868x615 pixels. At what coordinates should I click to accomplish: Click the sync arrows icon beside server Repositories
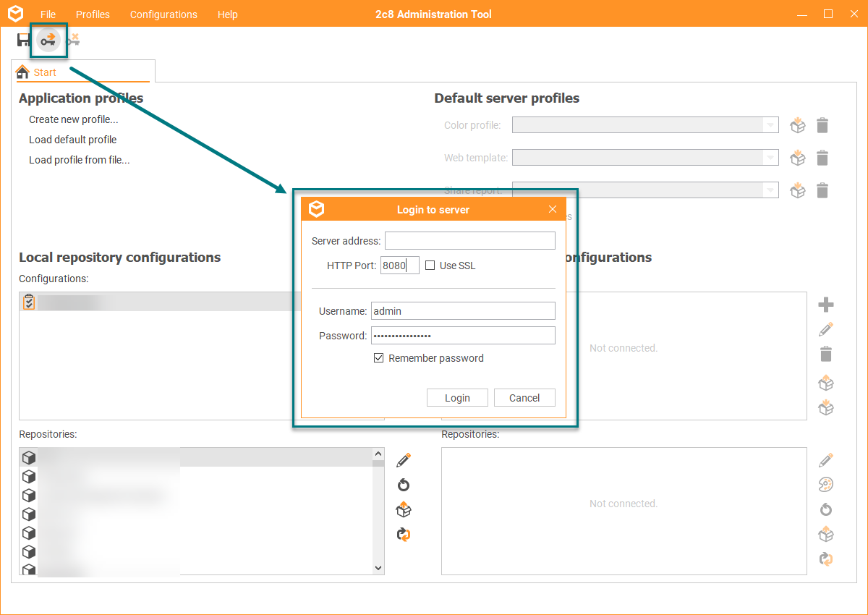(826, 559)
